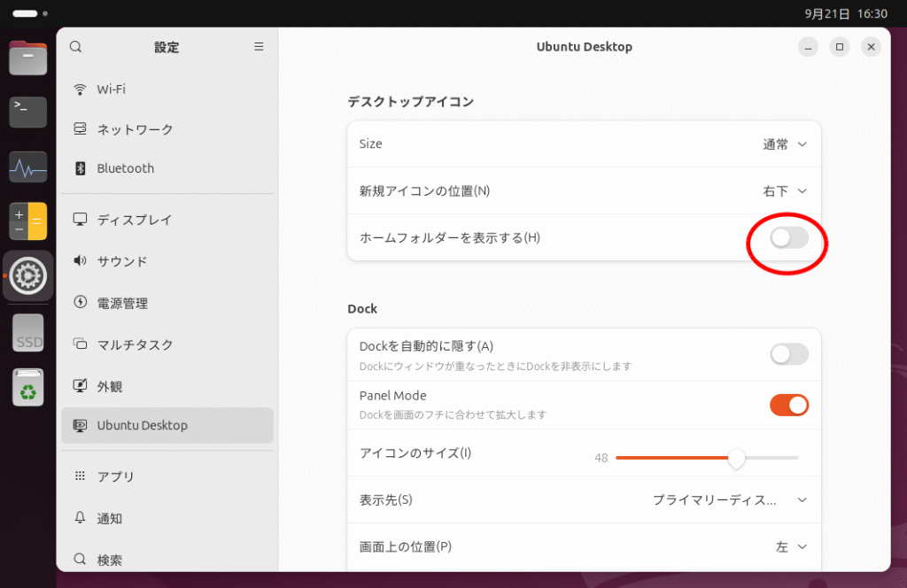Click the Dockを画面のフチに合わせて拡大します description
The image size is (907, 588).
[453, 414]
